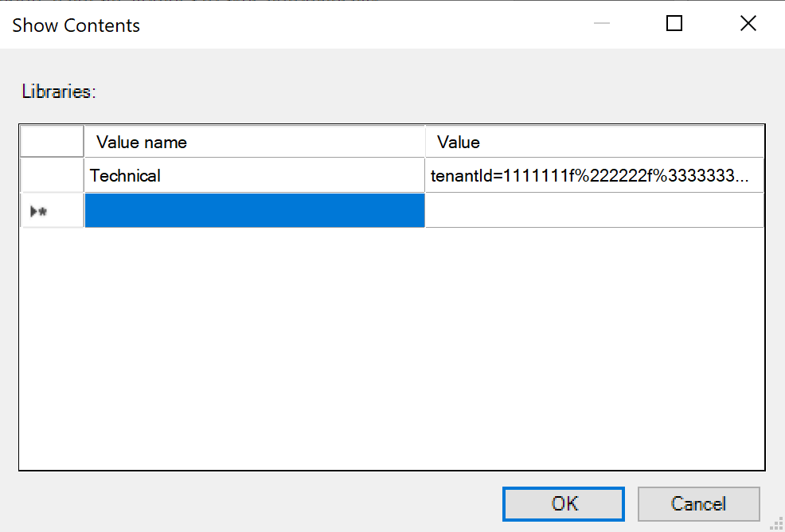785x532 pixels.
Task: Click the resize grip in dialog corner
Action: click(x=777, y=524)
